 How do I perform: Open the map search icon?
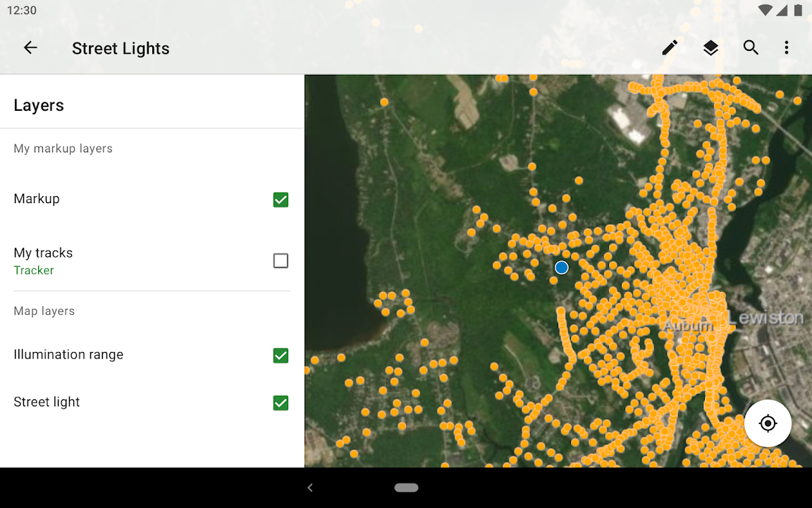tap(751, 48)
